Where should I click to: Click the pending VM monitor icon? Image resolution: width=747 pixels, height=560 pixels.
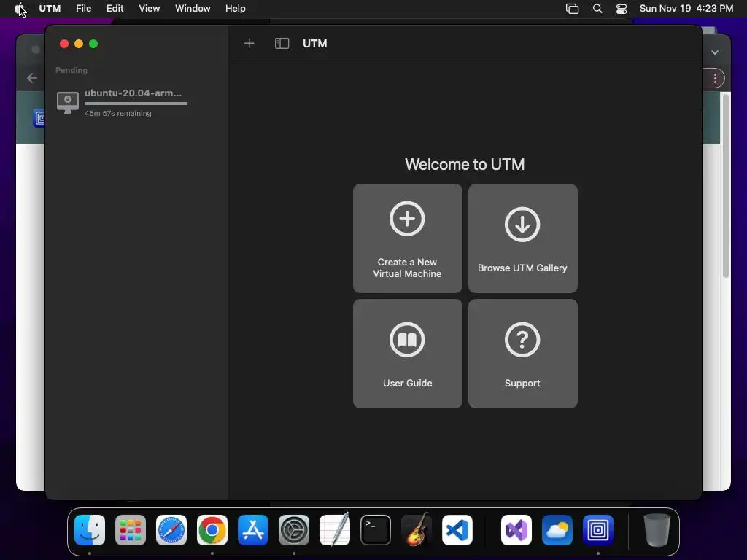[68, 102]
